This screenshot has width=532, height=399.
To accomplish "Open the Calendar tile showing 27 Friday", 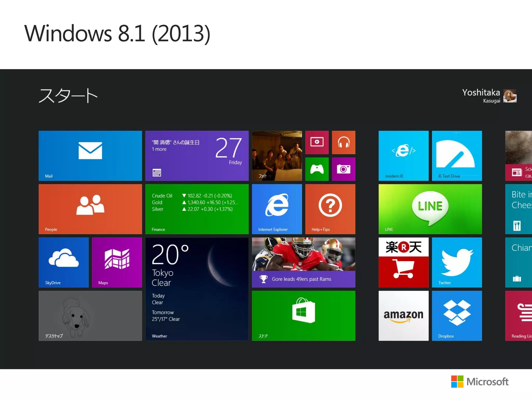I will [x=197, y=156].
